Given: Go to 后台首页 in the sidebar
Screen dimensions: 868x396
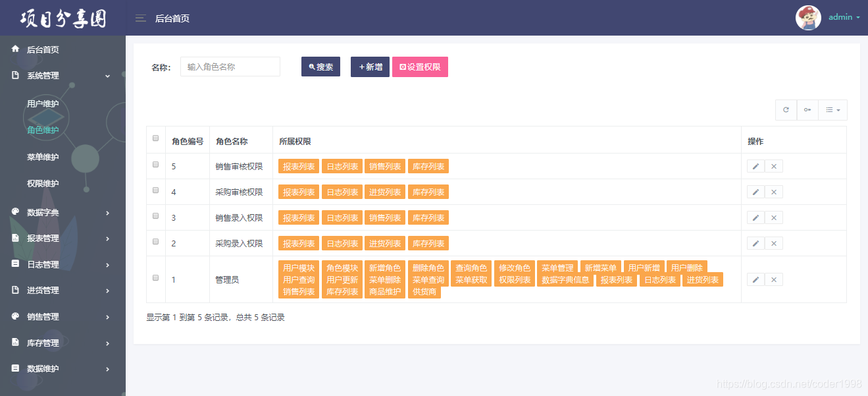Looking at the screenshot, I should [x=43, y=49].
